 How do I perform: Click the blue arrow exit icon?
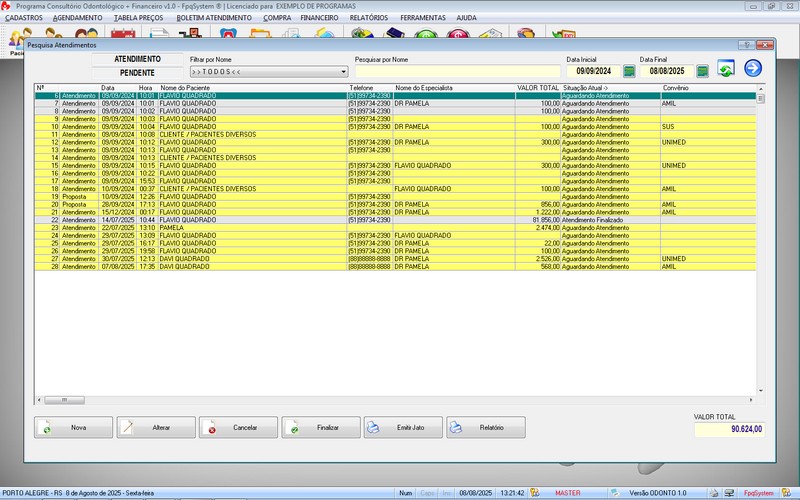click(753, 68)
